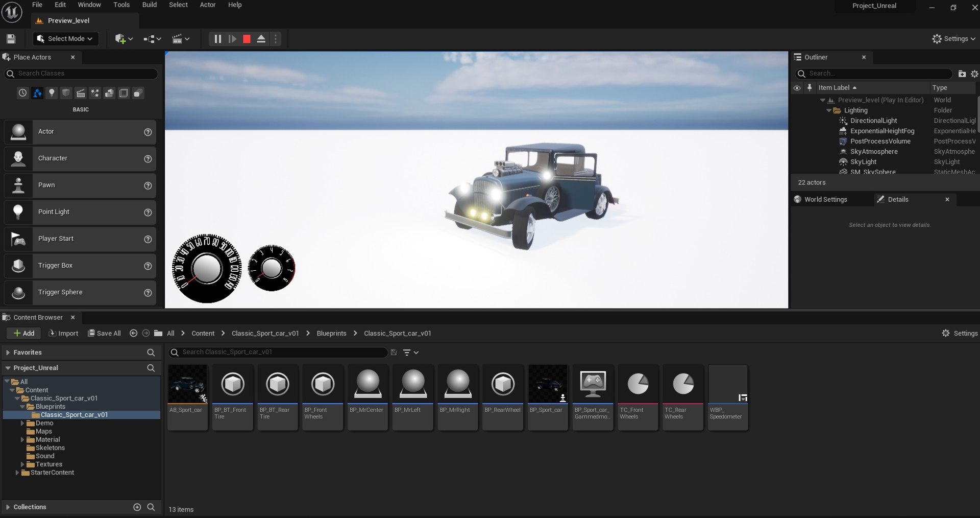Click help icon next to Trigger Sphere
Screen dimensions: 980x518
[x=148, y=293]
